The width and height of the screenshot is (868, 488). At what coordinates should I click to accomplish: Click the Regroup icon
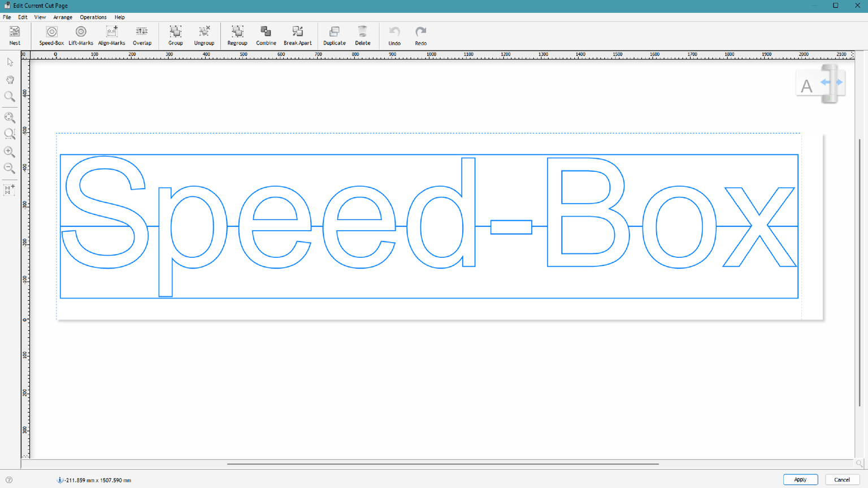tap(237, 35)
